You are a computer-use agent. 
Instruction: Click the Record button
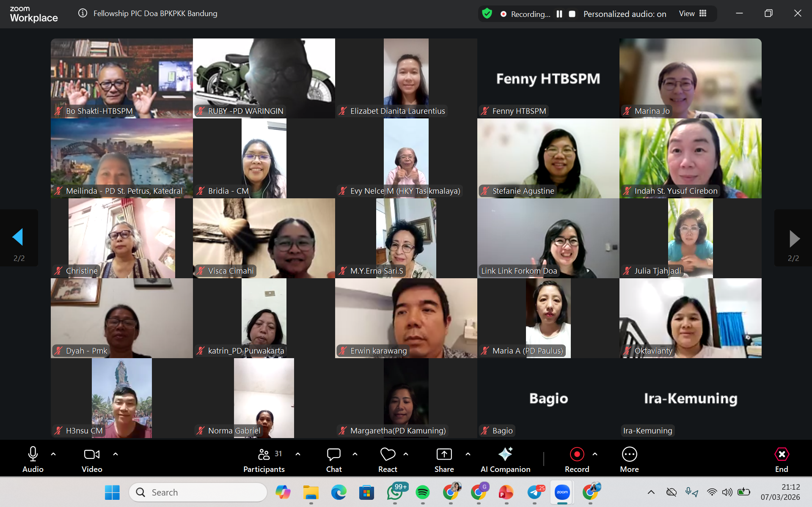(577, 459)
